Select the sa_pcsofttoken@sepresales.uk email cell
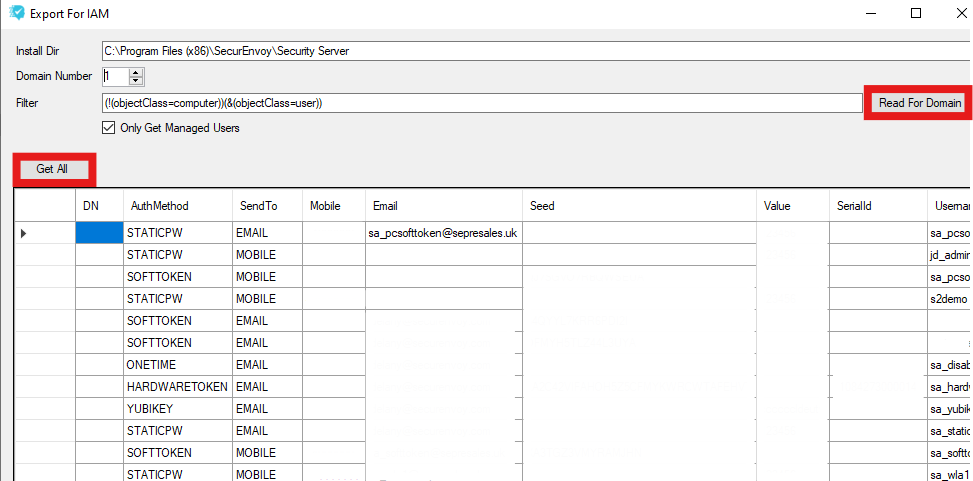Image resolution: width=973 pixels, height=481 pixels. (444, 233)
